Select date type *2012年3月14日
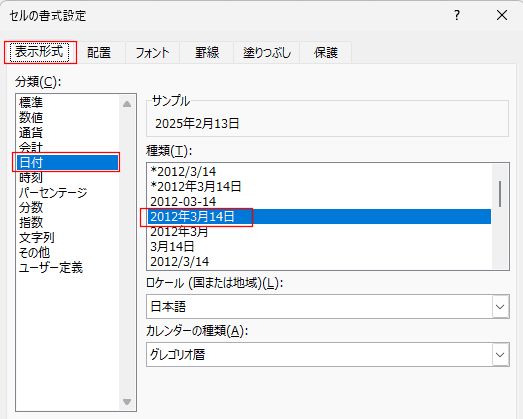The width and height of the screenshot is (523, 419). coord(320,186)
